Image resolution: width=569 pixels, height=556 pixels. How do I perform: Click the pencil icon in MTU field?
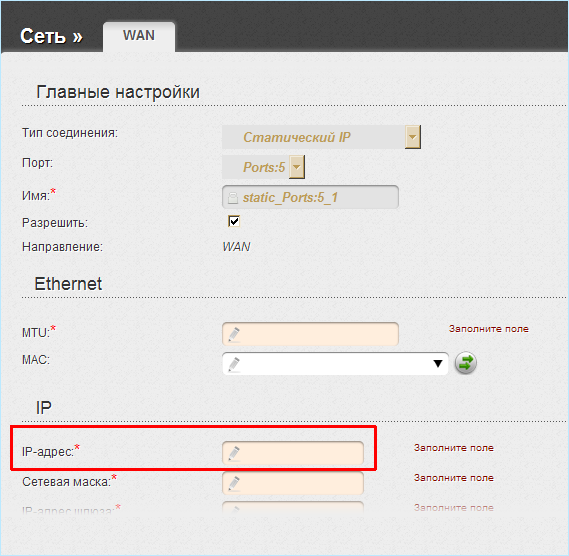234,334
